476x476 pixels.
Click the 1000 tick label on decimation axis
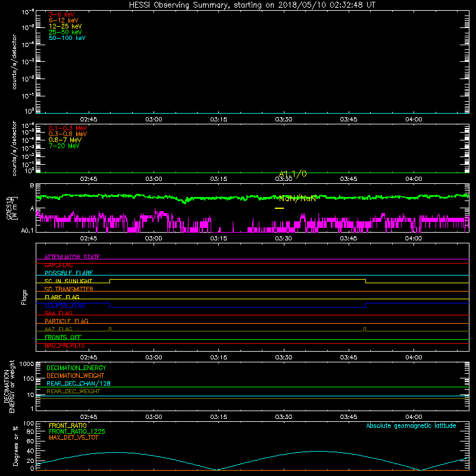coord(26,364)
